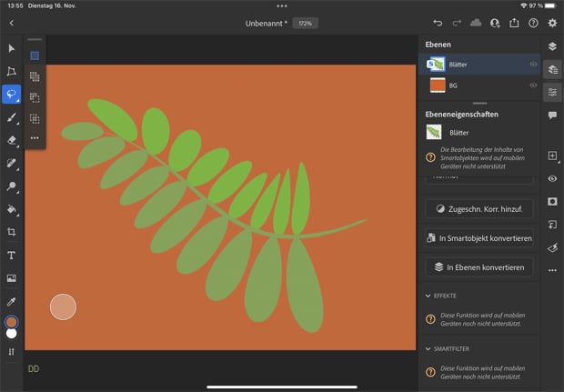Open the 172% zoom level dropdown

305,23
